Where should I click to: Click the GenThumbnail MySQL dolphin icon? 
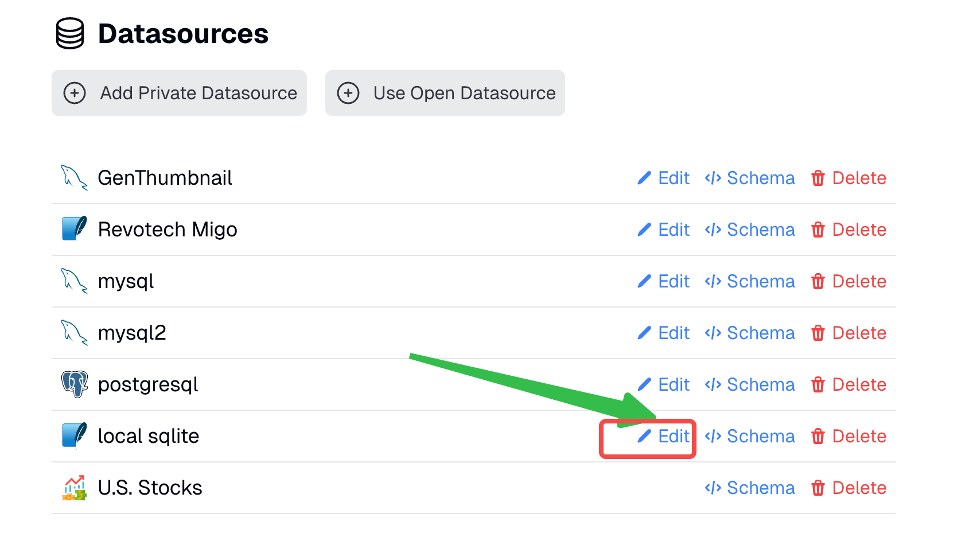click(x=75, y=178)
